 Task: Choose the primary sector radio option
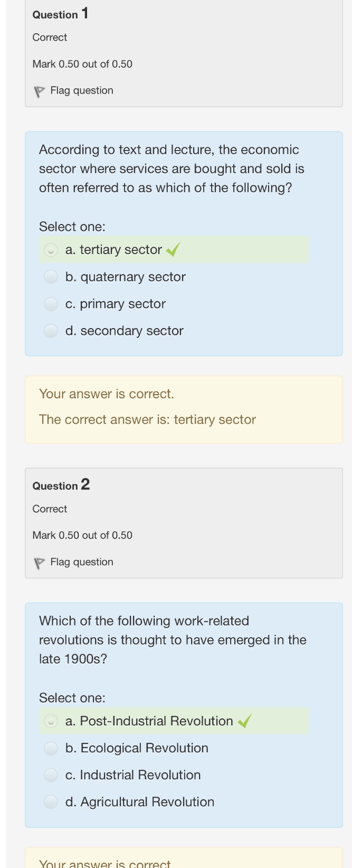(x=51, y=304)
